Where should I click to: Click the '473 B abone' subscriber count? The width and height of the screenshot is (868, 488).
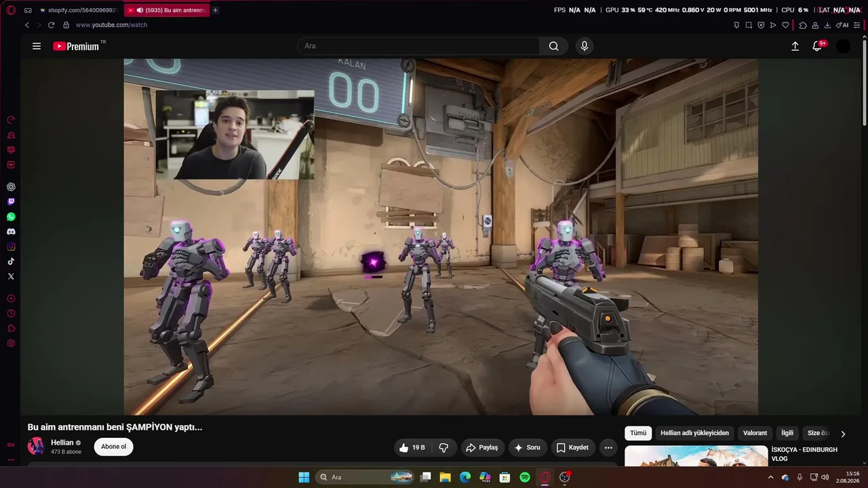tap(66, 452)
